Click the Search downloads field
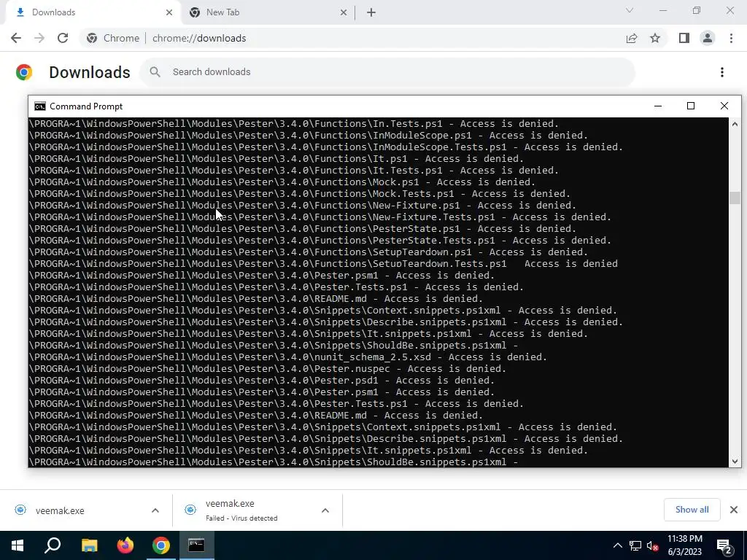 click(x=388, y=72)
